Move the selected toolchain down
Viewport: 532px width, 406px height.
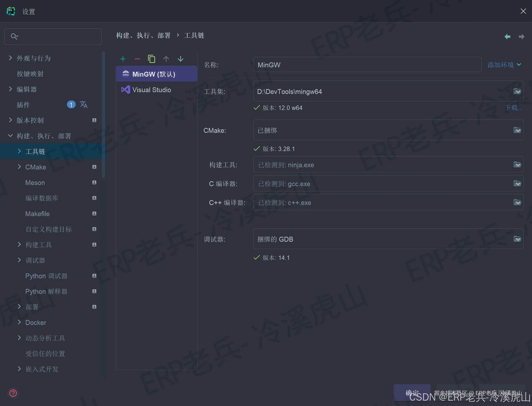point(181,59)
